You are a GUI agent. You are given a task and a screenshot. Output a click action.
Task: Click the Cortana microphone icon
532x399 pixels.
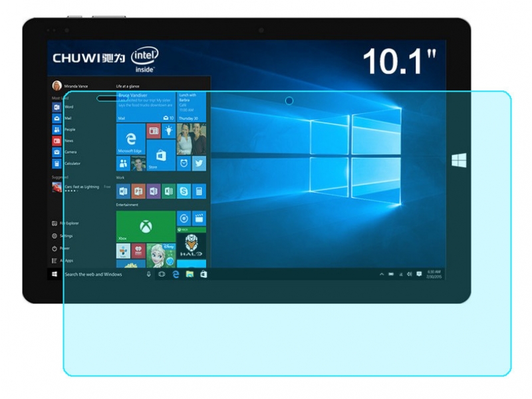click(148, 274)
